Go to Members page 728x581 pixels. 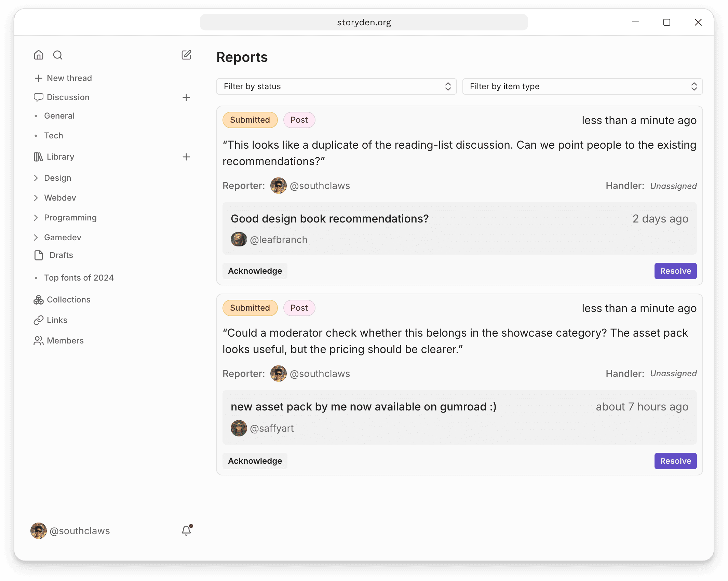(65, 341)
